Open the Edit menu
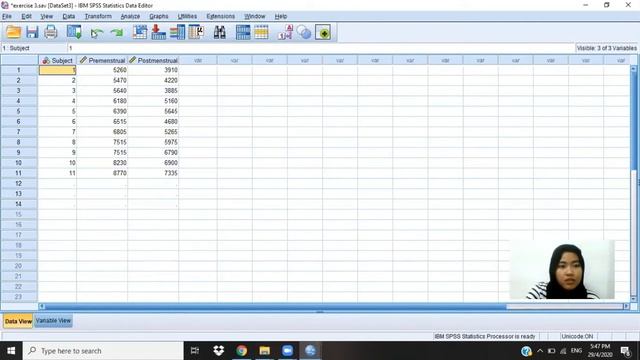The height and width of the screenshot is (360, 640). (27, 16)
